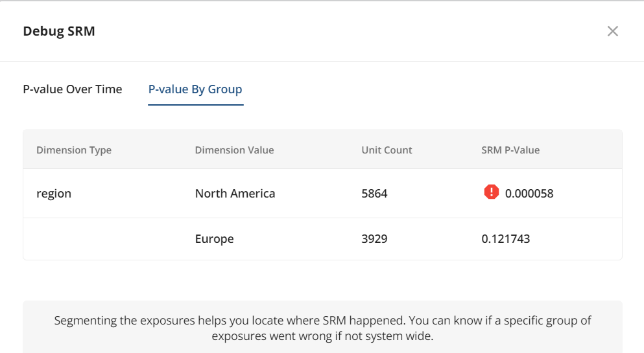Click the segmenting exposures help text
The width and height of the screenshot is (644, 353).
322,328
